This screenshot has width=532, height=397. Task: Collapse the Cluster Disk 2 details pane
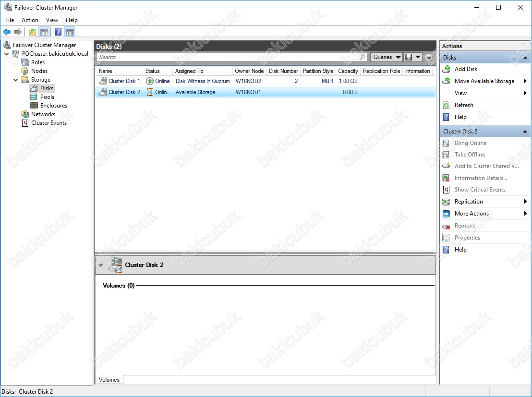(x=101, y=265)
